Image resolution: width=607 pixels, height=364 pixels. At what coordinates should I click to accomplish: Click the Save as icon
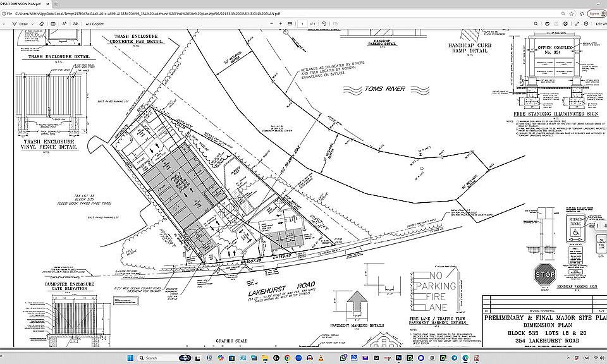pos(565,23)
